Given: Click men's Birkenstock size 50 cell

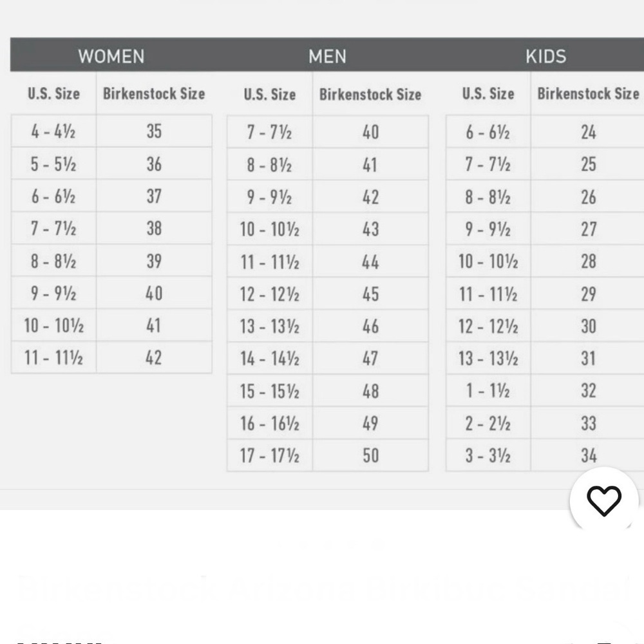Looking at the screenshot, I should [370, 456].
